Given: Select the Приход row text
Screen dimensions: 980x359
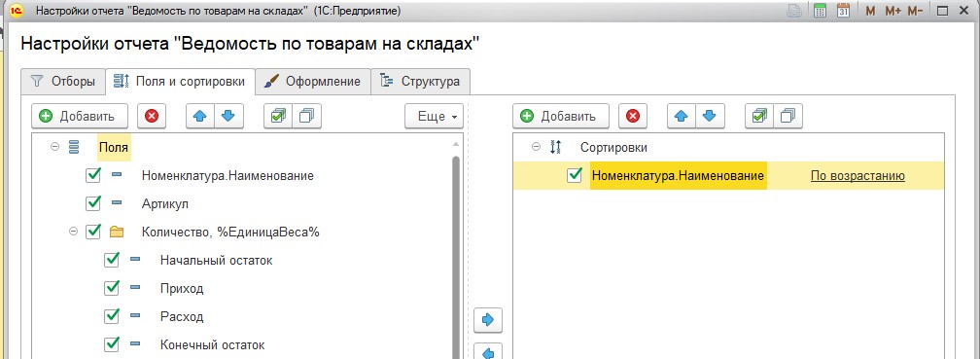Looking at the screenshot, I should [182, 288].
